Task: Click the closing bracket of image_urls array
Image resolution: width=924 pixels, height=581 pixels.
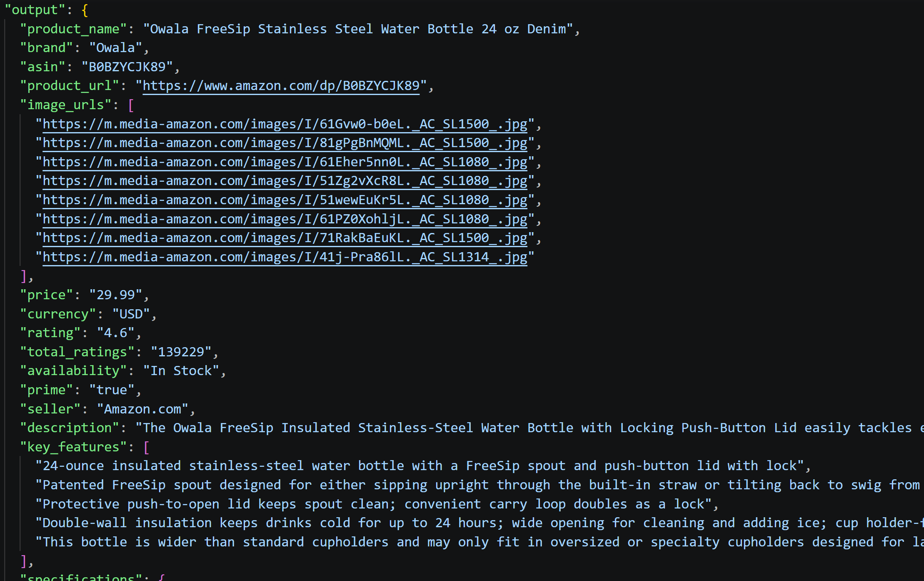Action: [x=24, y=276]
